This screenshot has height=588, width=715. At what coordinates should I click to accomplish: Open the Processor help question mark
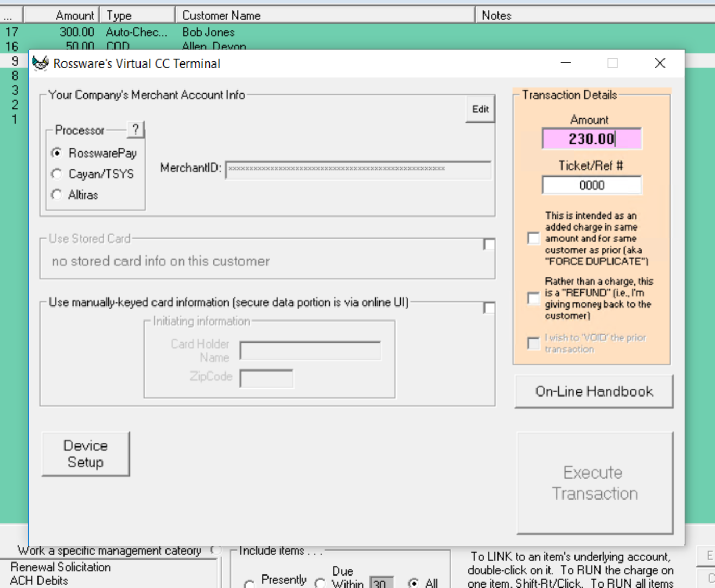pos(135,130)
